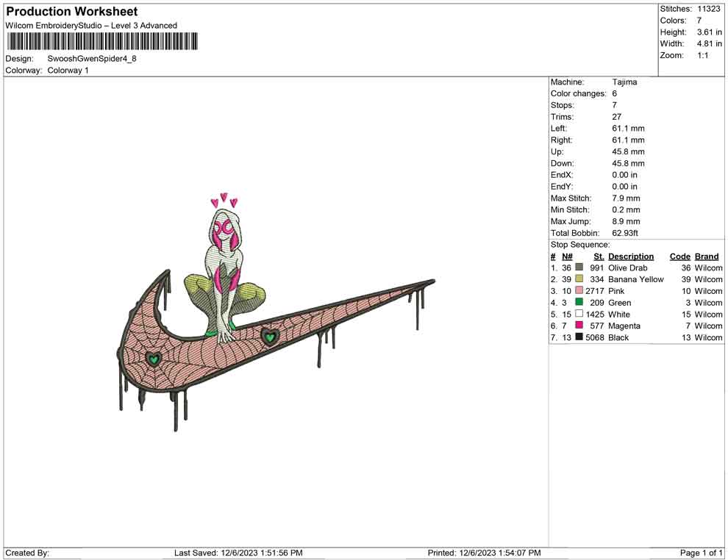Click the Description column header
Image resolution: width=728 pixels, height=560 pixels.
631,256
